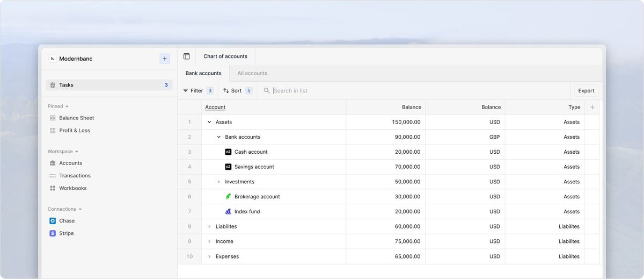The height and width of the screenshot is (279, 644).
Task: Select the 75,000.00 Income balance cell
Action: coord(386,242)
